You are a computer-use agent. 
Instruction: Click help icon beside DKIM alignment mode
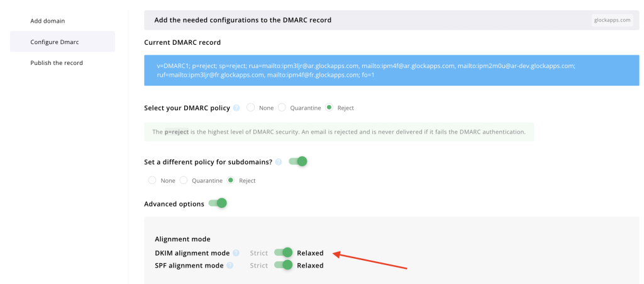[236, 253]
